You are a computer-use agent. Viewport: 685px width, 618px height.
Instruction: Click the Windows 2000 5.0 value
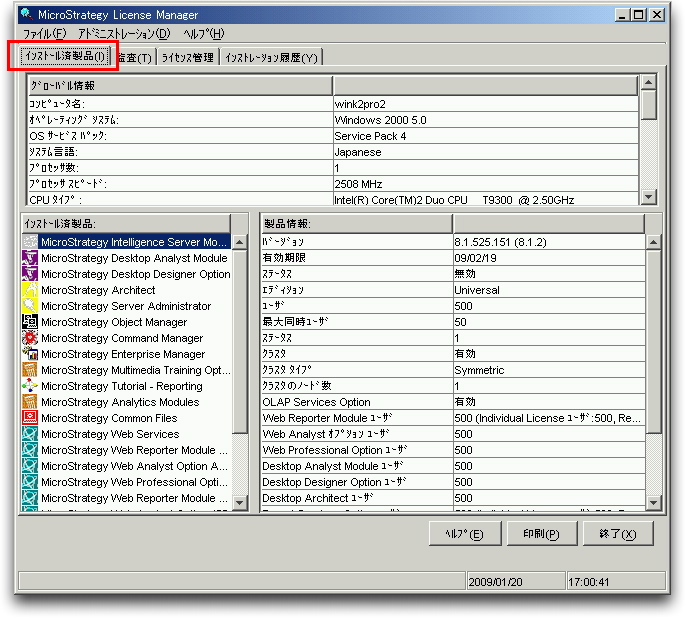tap(380, 120)
